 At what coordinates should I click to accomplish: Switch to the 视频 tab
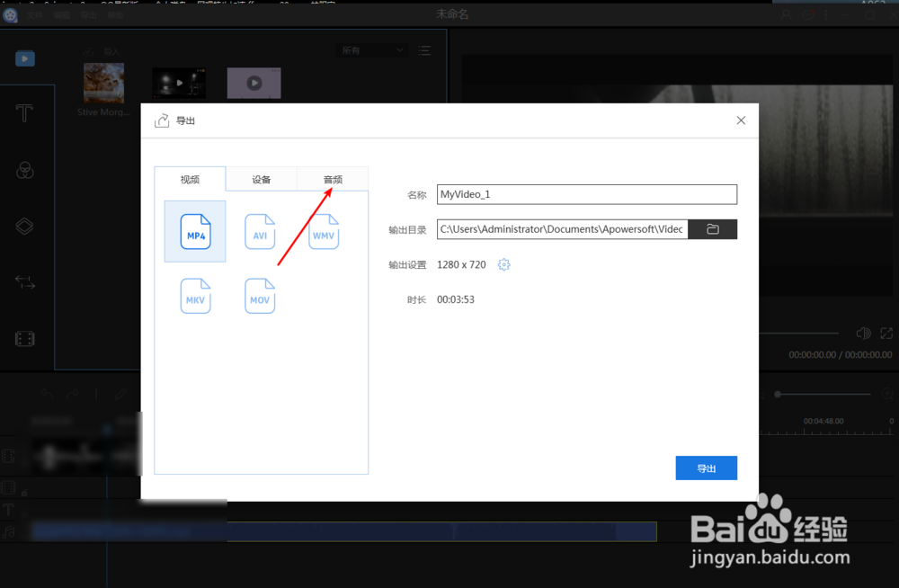point(190,180)
